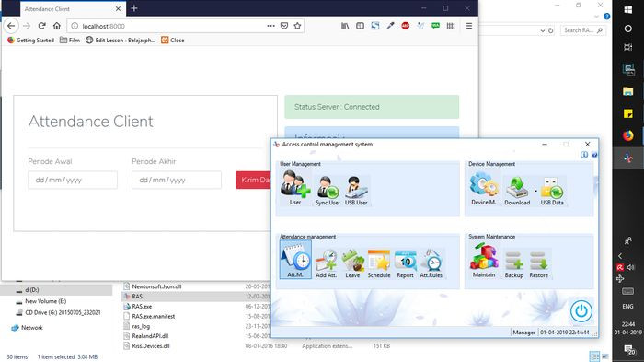Viewport: 644px width, 362px height.
Task: Click the Adblock extension icon
Action: click(406, 26)
